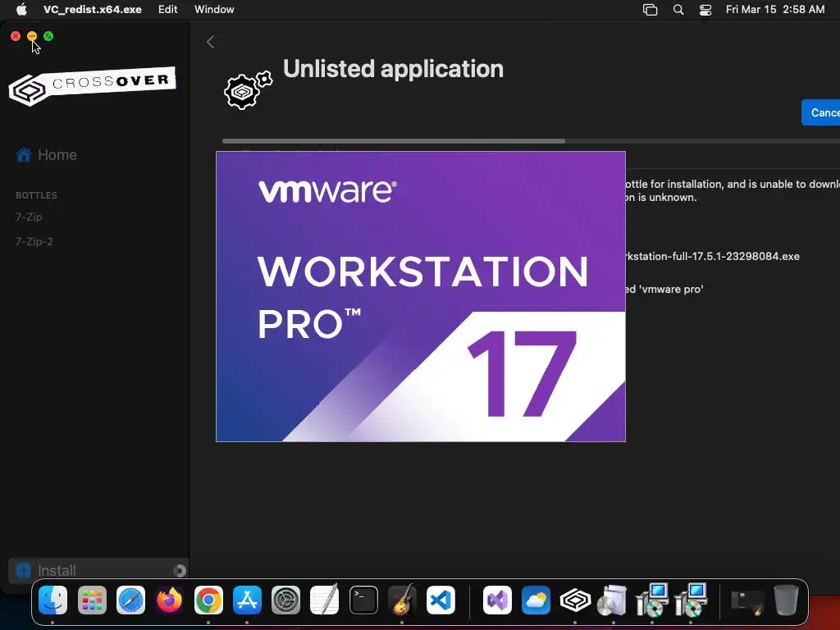The height and width of the screenshot is (630, 840).
Task: Open Spotlight search from menu bar
Action: click(678, 10)
